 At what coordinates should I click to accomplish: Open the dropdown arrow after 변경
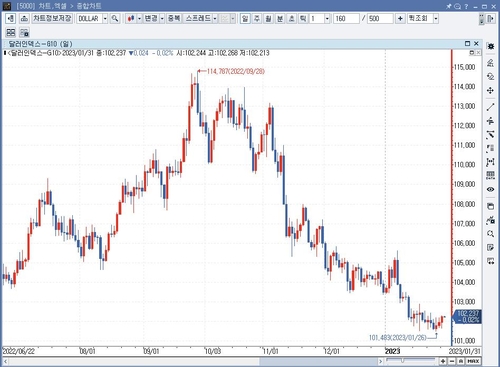[x=162, y=18]
